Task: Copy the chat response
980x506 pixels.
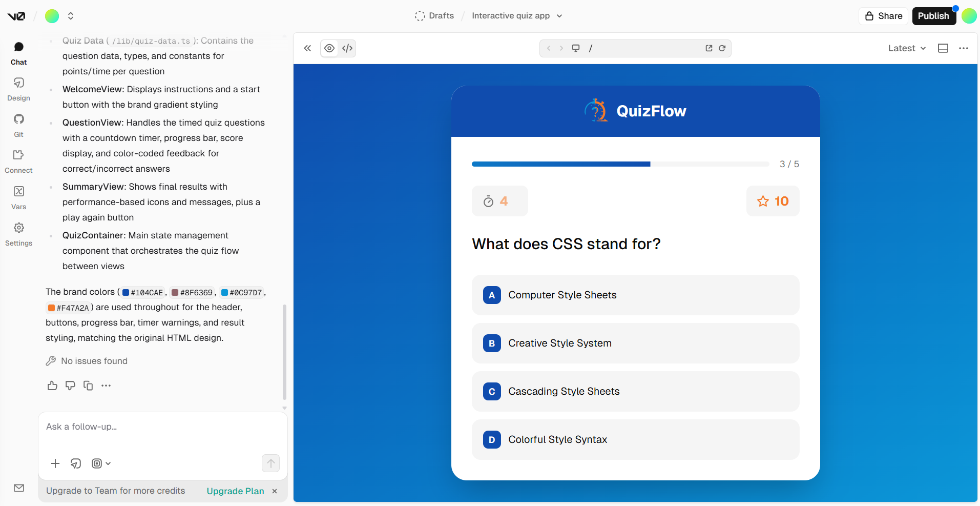Action: [x=88, y=385]
